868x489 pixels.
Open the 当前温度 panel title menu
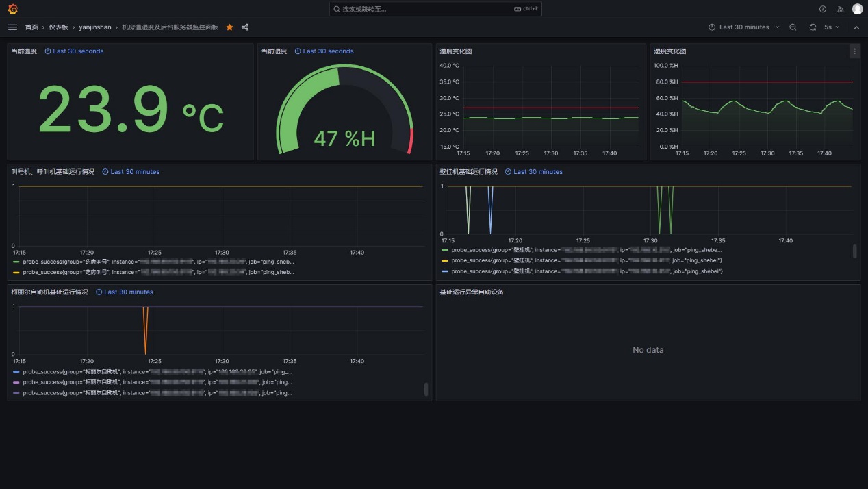[x=24, y=51]
